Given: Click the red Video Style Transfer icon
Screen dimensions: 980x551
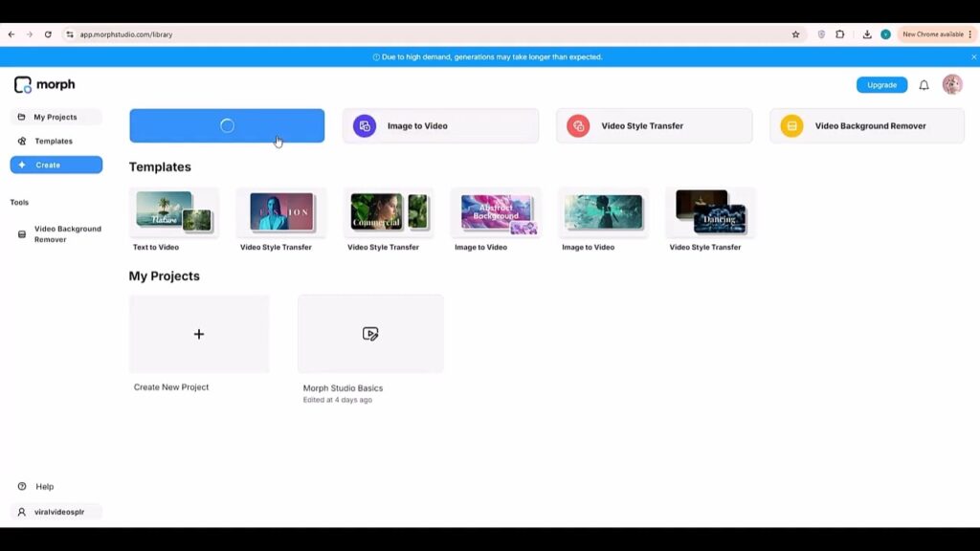Looking at the screenshot, I should tap(578, 125).
